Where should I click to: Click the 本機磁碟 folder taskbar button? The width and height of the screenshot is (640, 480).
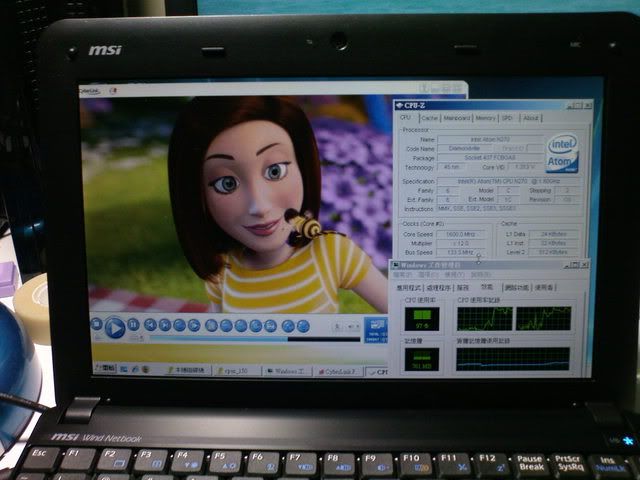(x=188, y=370)
